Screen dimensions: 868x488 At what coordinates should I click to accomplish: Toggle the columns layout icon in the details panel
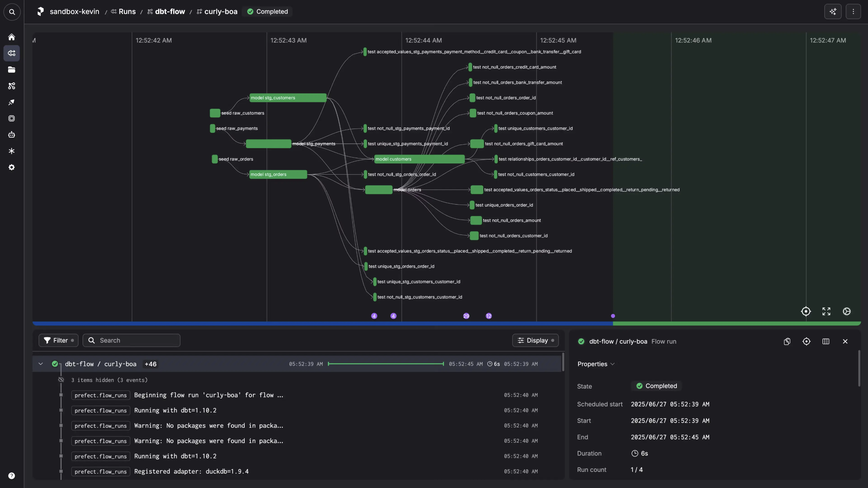(x=826, y=341)
